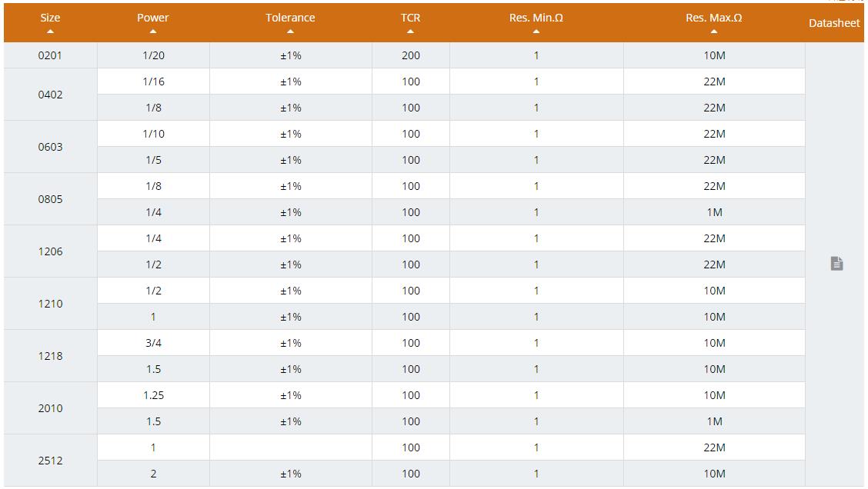Click the 1218 size cell

click(x=50, y=356)
